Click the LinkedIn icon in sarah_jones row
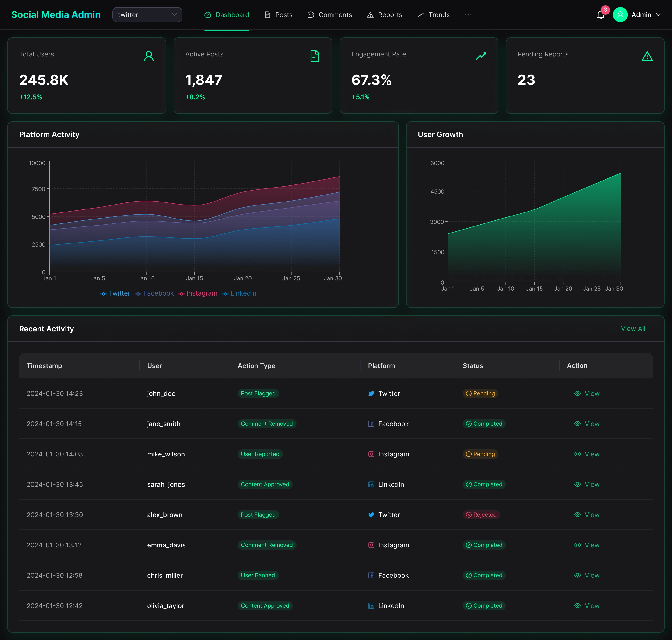Viewport: 672px width, 640px height. pyautogui.click(x=371, y=484)
